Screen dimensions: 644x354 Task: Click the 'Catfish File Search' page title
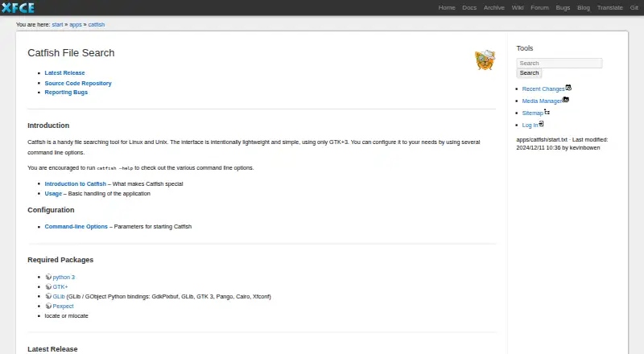pyautogui.click(x=71, y=53)
